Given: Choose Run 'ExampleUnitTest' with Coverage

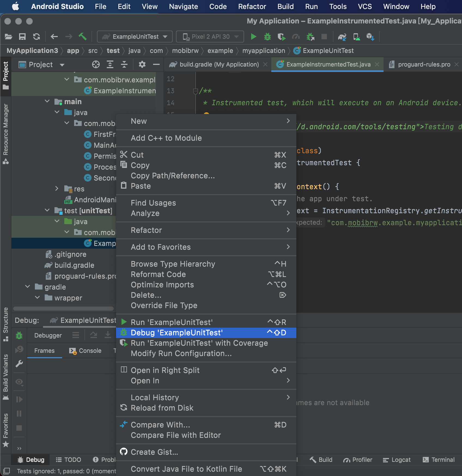Looking at the screenshot, I should coord(206,343).
